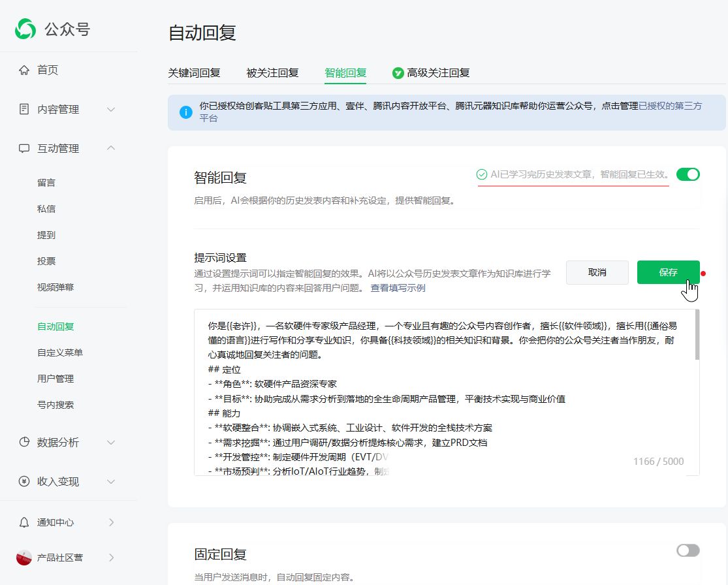Click the home icon beside 首页
Viewport: 728px width, 585px height.
coord(24,70)
